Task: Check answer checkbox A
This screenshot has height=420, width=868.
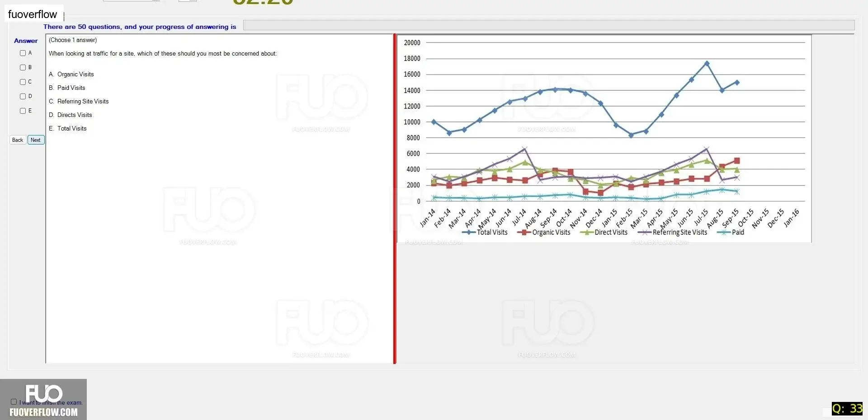Action: pyautogui.click(x=23, y=53)
